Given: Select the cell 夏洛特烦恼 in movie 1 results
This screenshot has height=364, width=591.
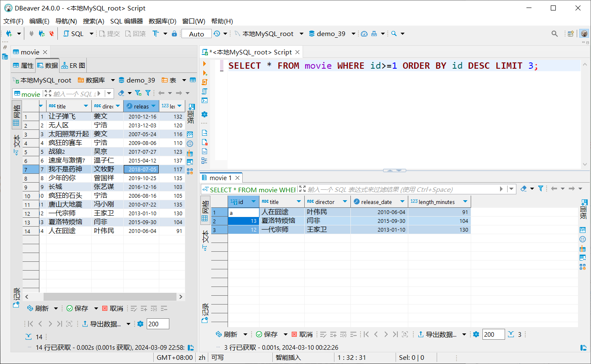Looking at the screenshot, I should (282, 221).
